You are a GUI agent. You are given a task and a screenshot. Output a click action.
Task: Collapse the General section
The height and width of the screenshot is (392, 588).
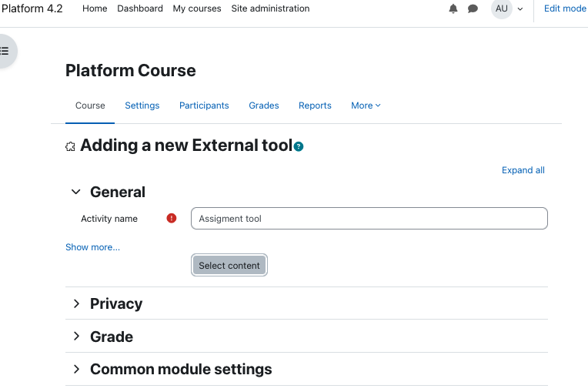pyautogui.click(x=76, y=192)
